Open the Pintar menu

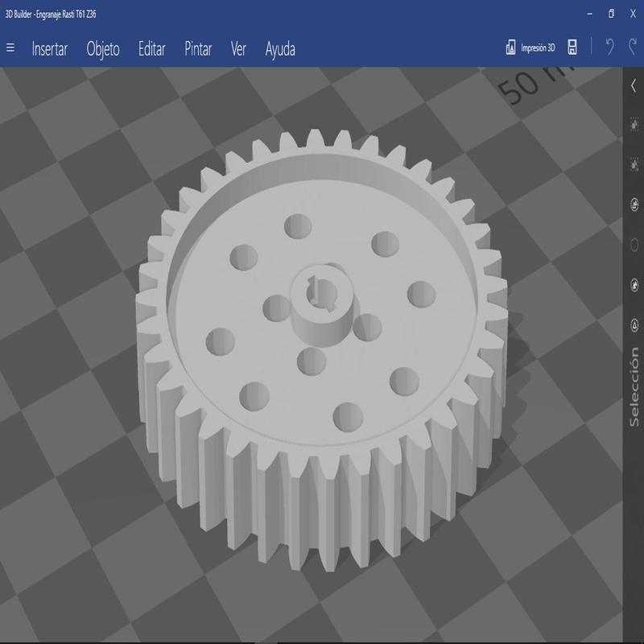click(198, 49)
